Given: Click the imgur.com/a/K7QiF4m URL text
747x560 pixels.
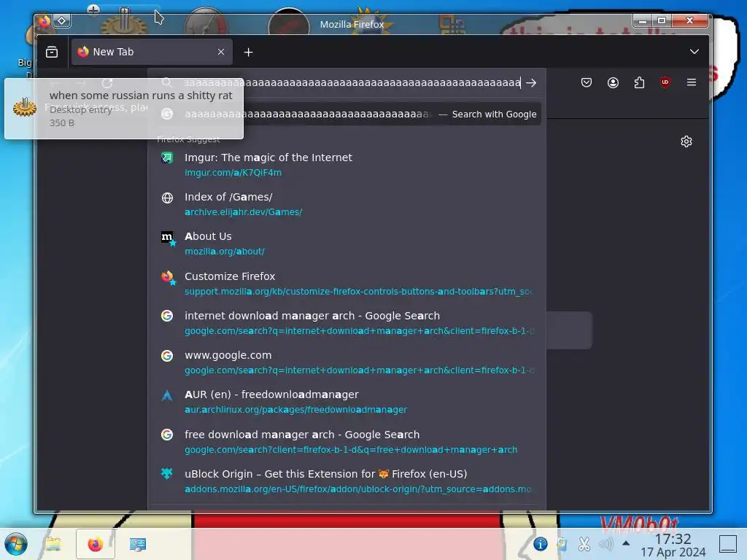Looking at the screenshot, I should pos(233,172).
